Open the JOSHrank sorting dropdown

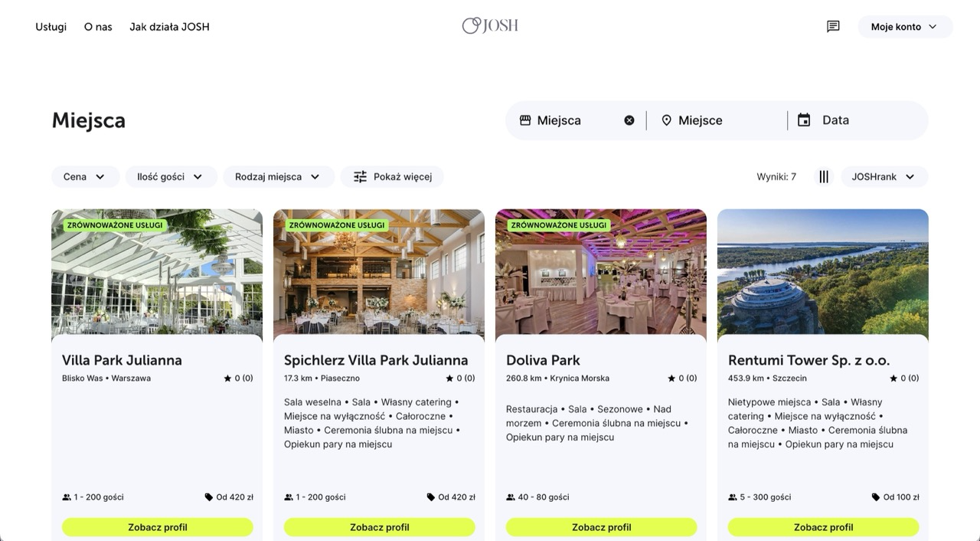pos(884,177)
